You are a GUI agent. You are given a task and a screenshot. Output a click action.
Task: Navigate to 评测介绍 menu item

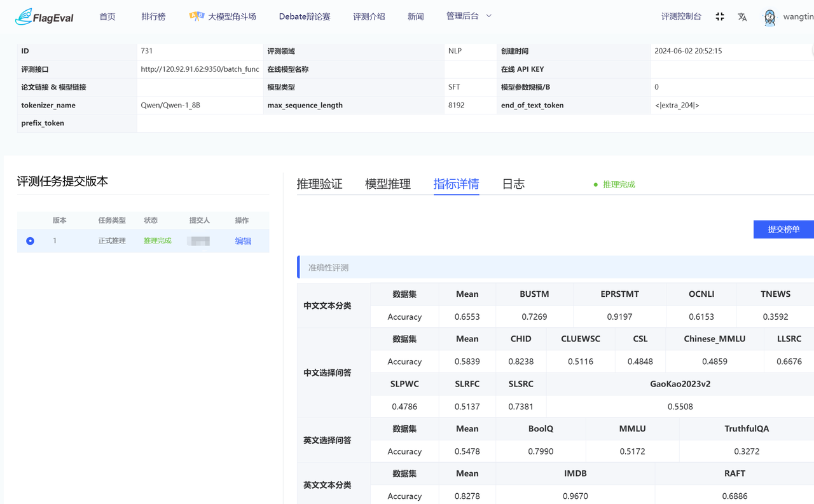(x=369, y=17)
